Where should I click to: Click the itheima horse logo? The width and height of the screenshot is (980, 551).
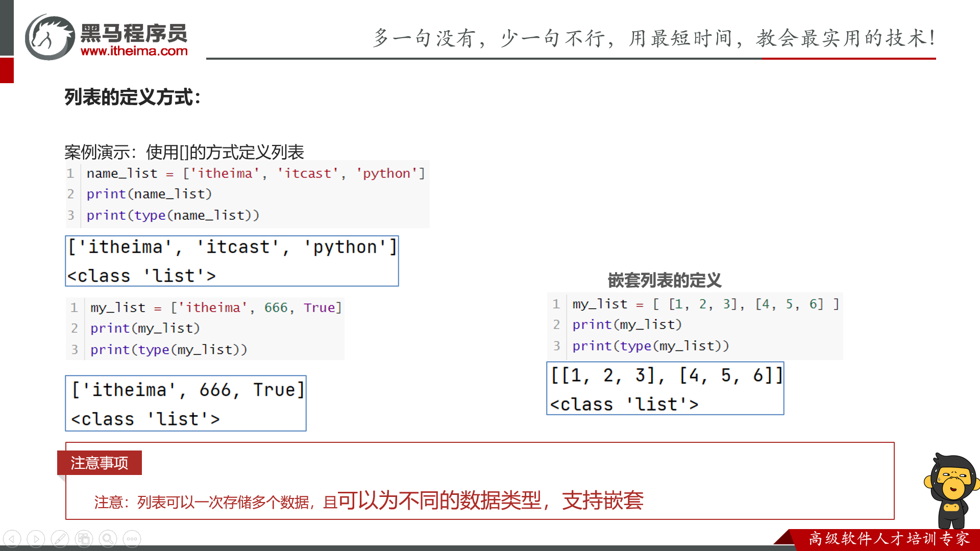pos(50,38)
